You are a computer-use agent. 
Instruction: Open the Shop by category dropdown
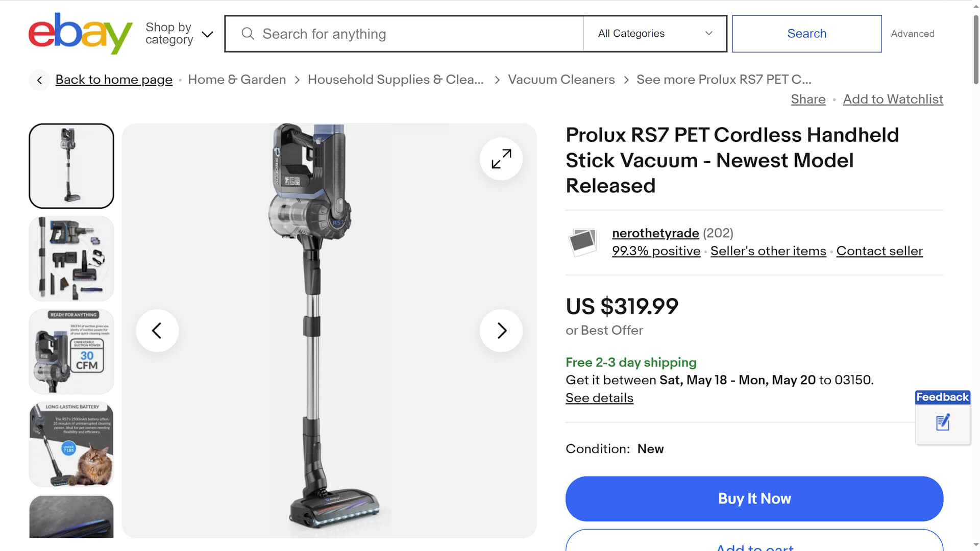pos(179,34)
